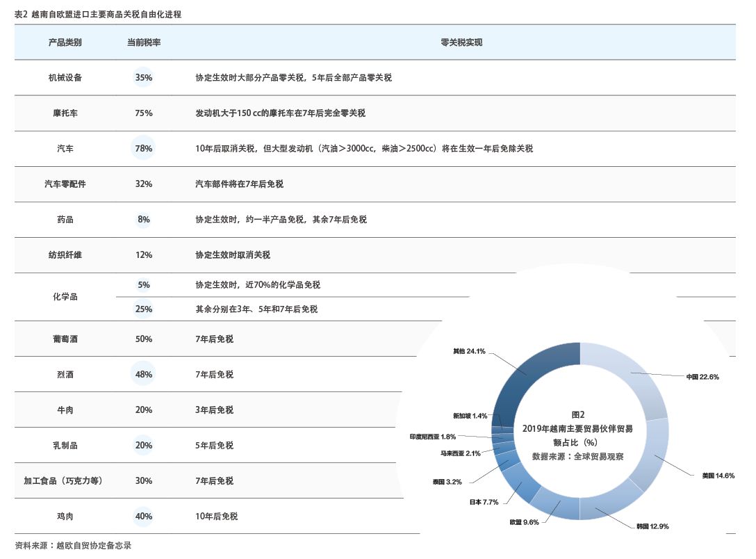Click the 欧盟 9.6% chart label
This screenshot has width=756, height=559.
click(x=524, y=522)
